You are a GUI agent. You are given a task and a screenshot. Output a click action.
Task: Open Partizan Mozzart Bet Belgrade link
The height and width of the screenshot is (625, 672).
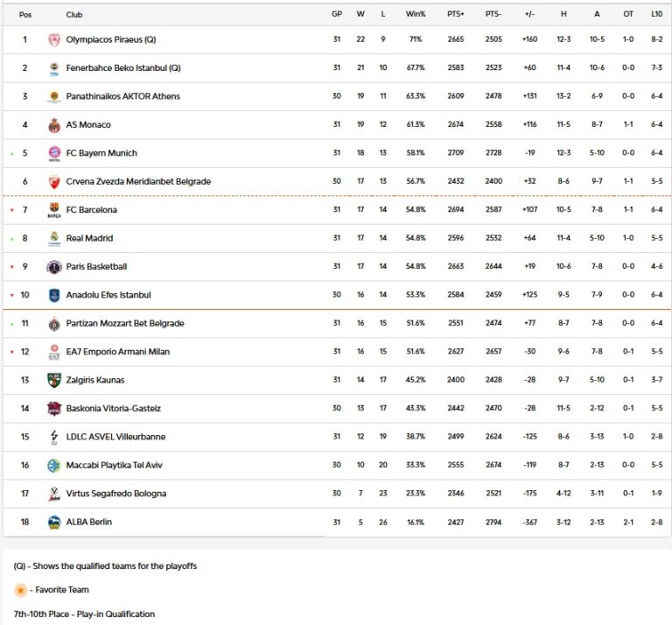pos(125,324)
